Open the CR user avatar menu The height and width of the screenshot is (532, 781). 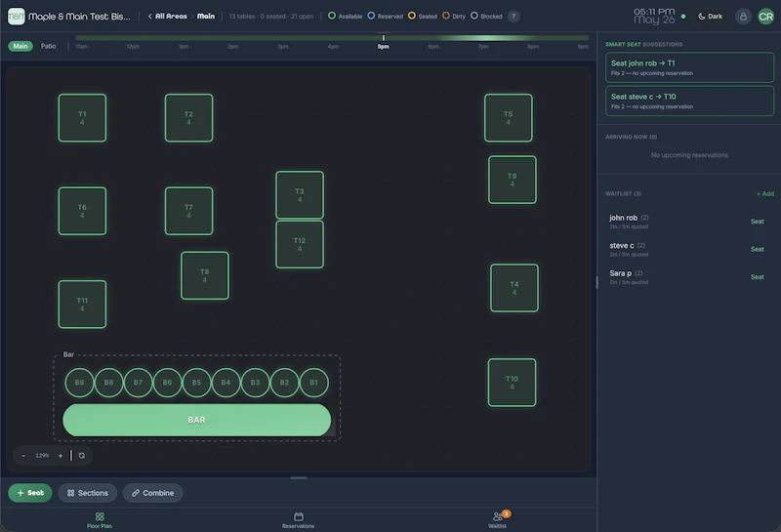tap(765, 17)
